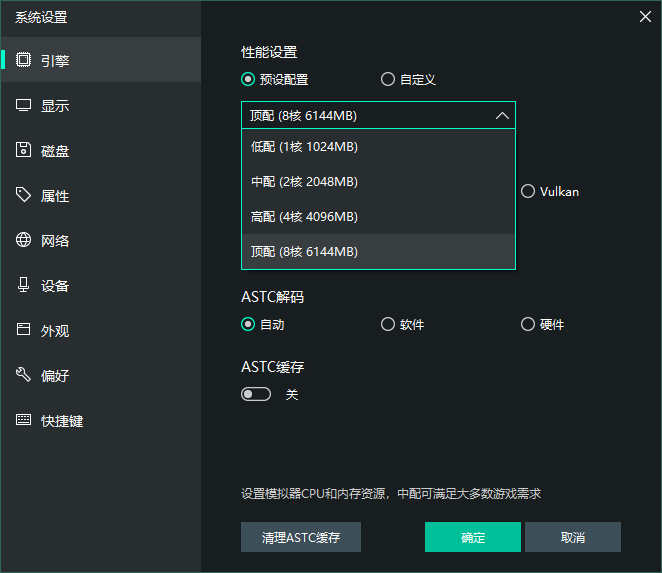Click the 快捷键 keyboard icon
This screenshot has width=662, height=573.
[x=23, y=420]
